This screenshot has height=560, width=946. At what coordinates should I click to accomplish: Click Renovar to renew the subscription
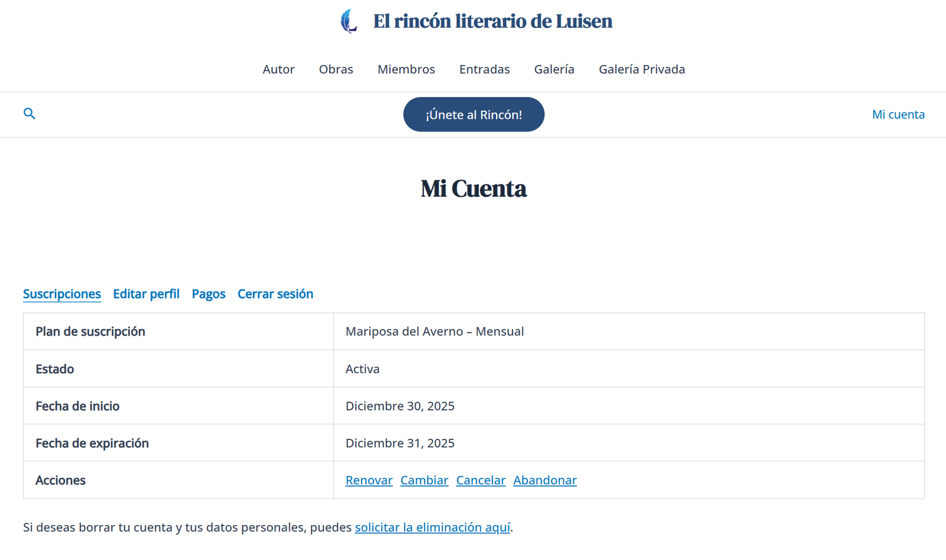[369, 480]
